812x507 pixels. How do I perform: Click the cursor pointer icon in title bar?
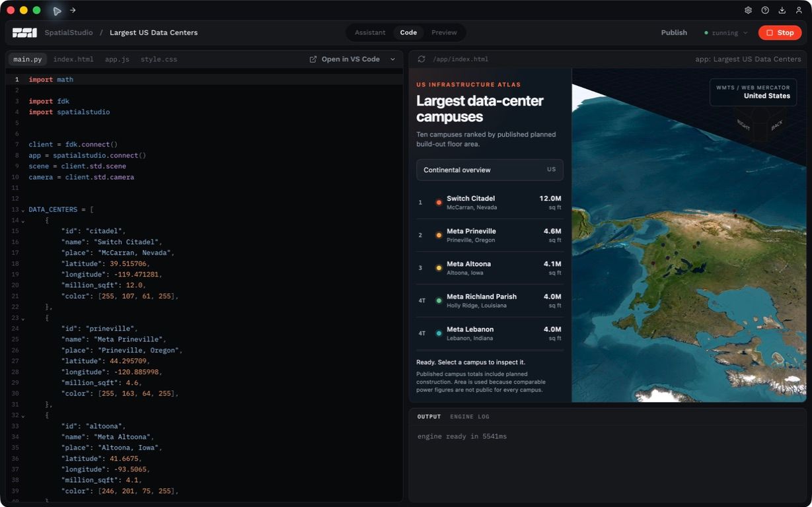(x=57, y=11)
